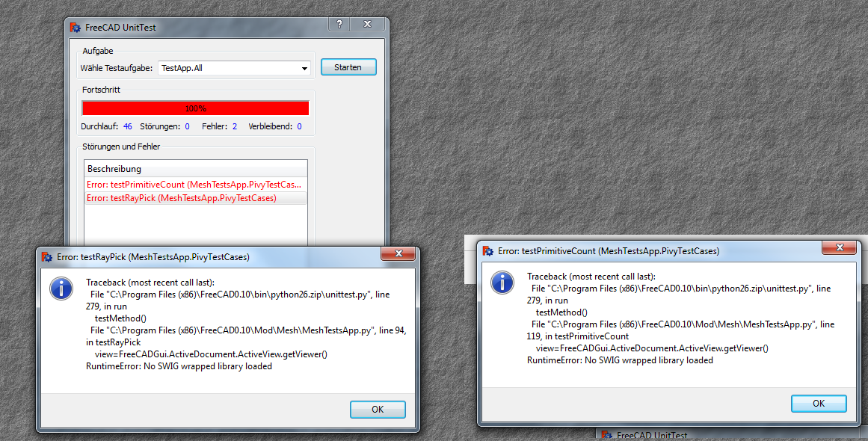Confirm OK in testRayPick dialog
The image size is (868, 441).
tap(378, 410)
